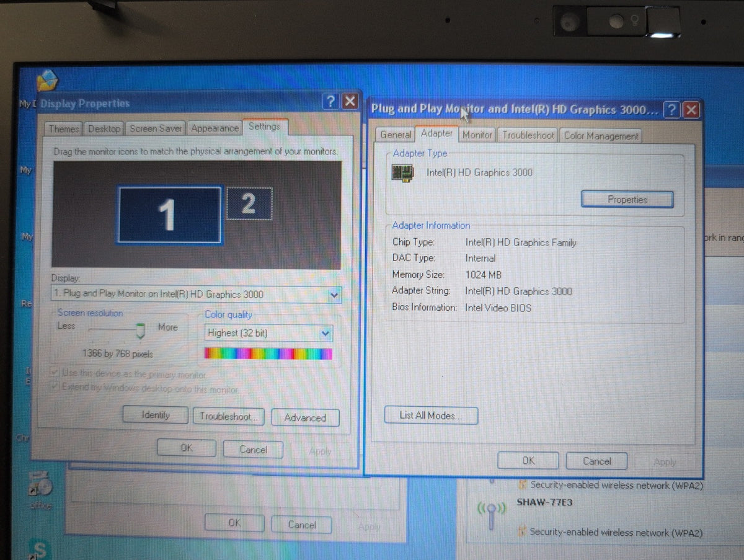The height and width of the screenshot is (560, 744).
Task: Click OK in the adapter properties dialog
Action: 528,461
